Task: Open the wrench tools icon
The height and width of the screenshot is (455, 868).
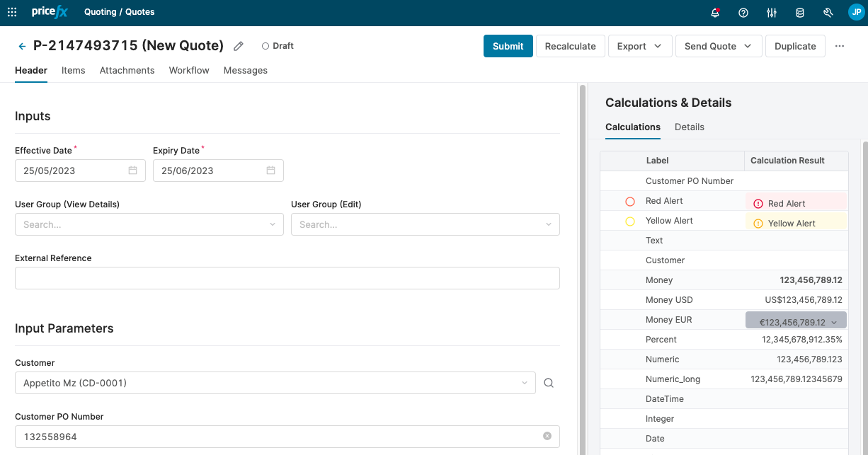Action: 828,13
